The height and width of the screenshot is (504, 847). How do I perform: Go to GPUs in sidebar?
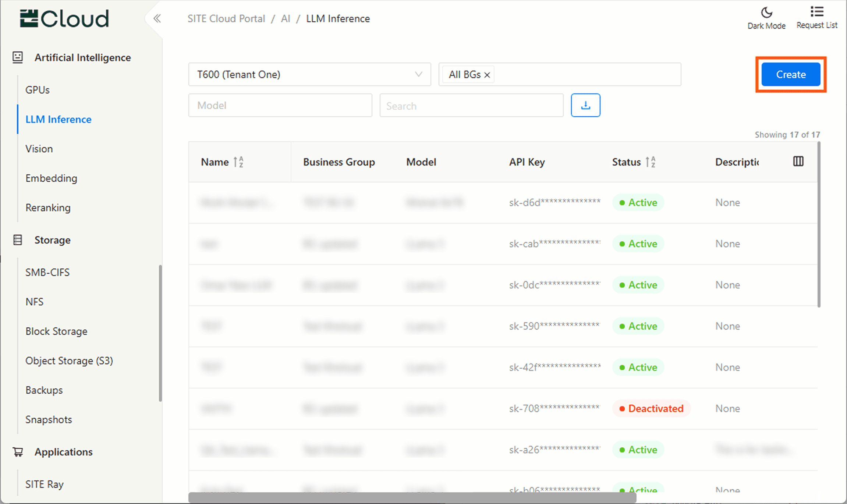[x=38, y=90]
